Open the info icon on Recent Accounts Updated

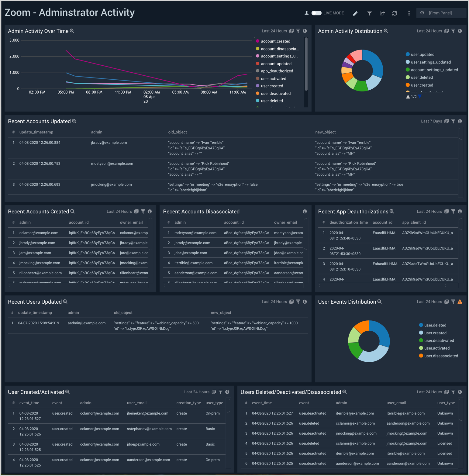(460, 121)
